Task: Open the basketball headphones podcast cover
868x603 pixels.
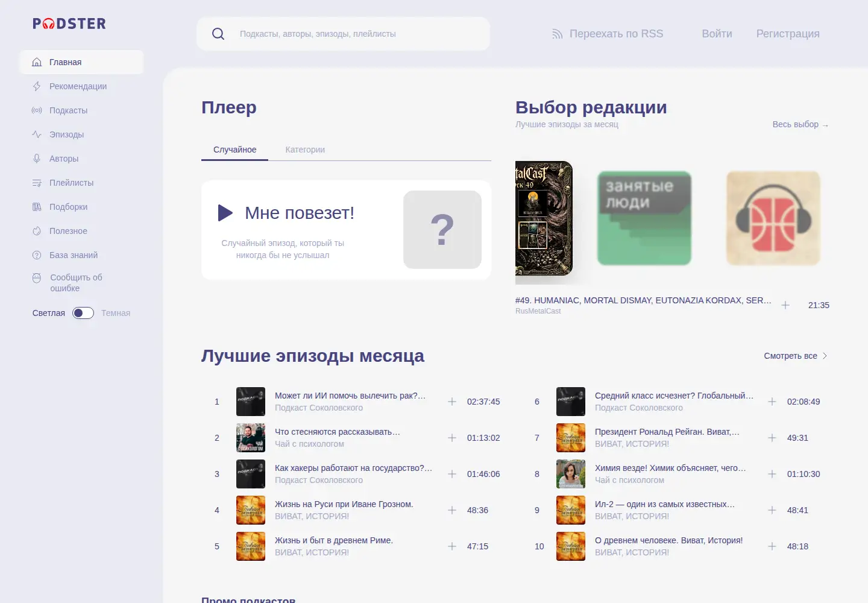Action: point(773,218)
